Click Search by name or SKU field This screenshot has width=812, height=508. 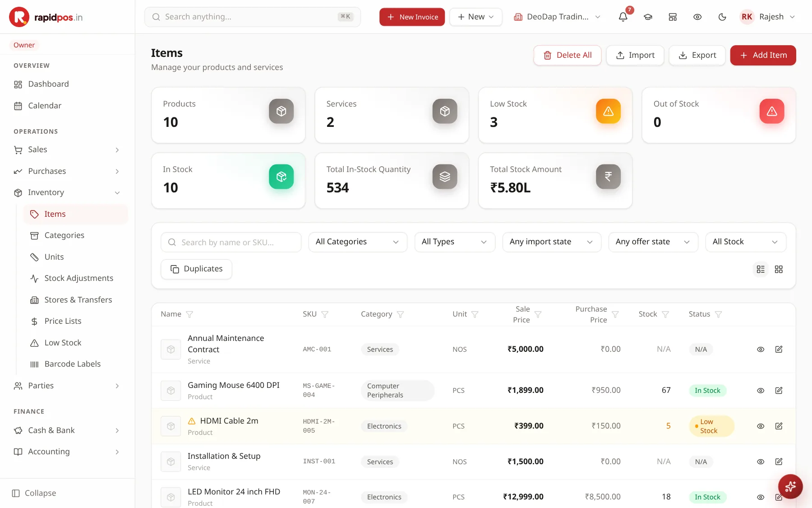tap(231, 242)
